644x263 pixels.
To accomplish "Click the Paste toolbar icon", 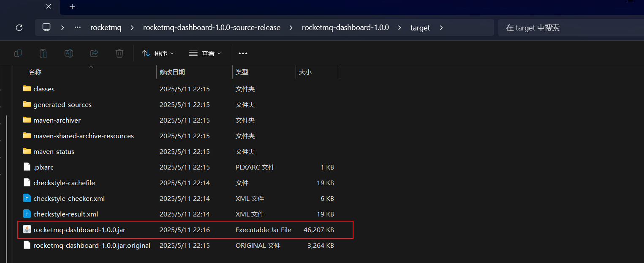I will coord(43,53).
